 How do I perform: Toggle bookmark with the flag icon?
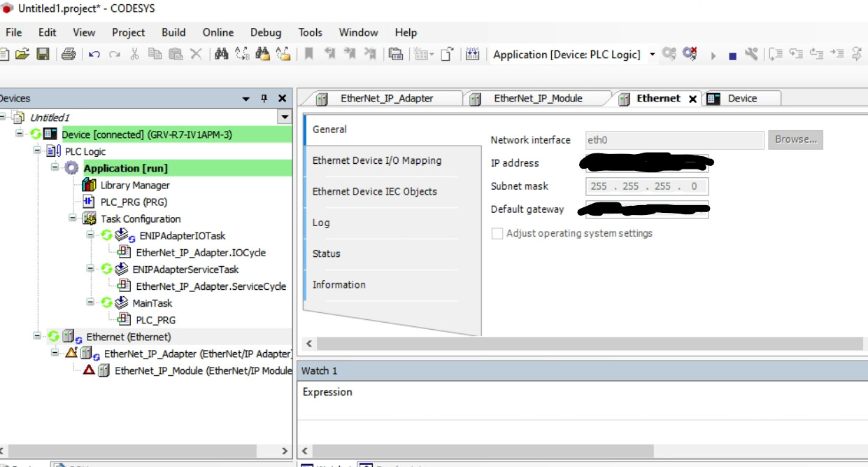[x=308, y=54]
